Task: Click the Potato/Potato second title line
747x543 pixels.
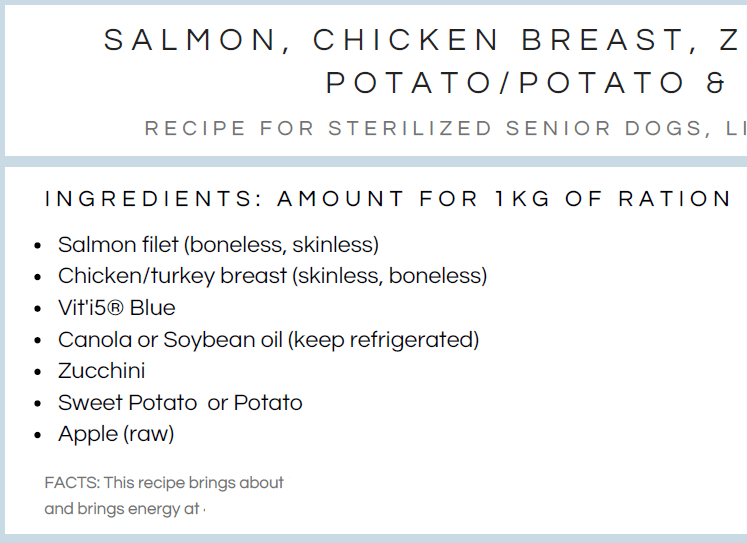Action: (x=536, y=83)
